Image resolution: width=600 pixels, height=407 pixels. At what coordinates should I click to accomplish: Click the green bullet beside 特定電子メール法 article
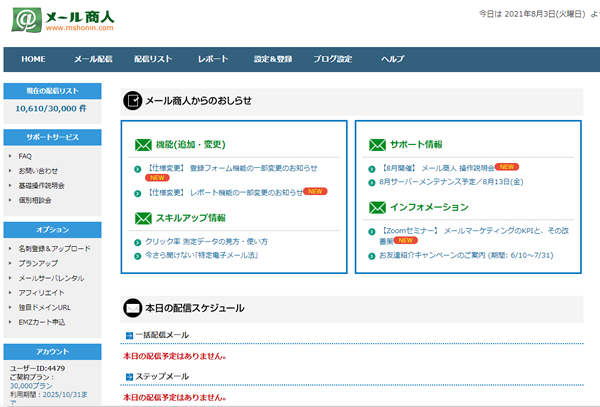tap(138, 256)
